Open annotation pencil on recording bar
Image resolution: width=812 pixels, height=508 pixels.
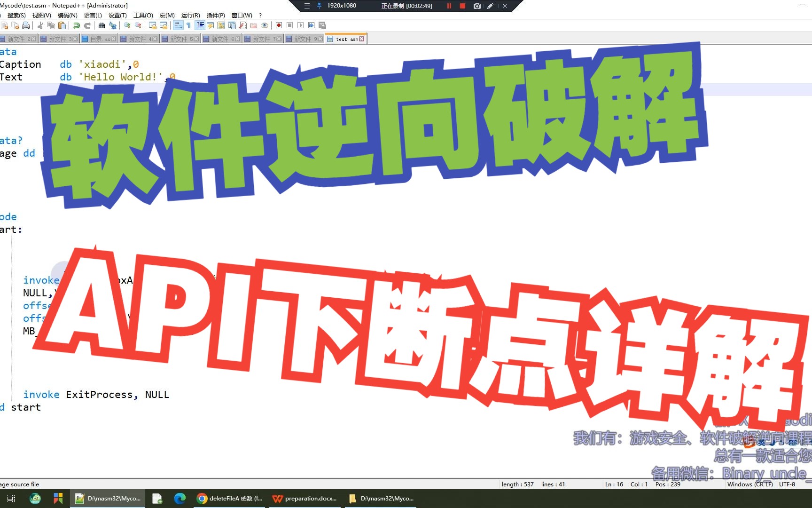coord(490,6)
